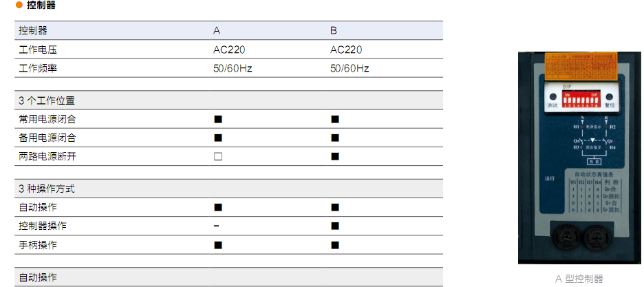Click the 自动状态真值表 truth table in photo

pyautogui.click(x=594, y=193)
